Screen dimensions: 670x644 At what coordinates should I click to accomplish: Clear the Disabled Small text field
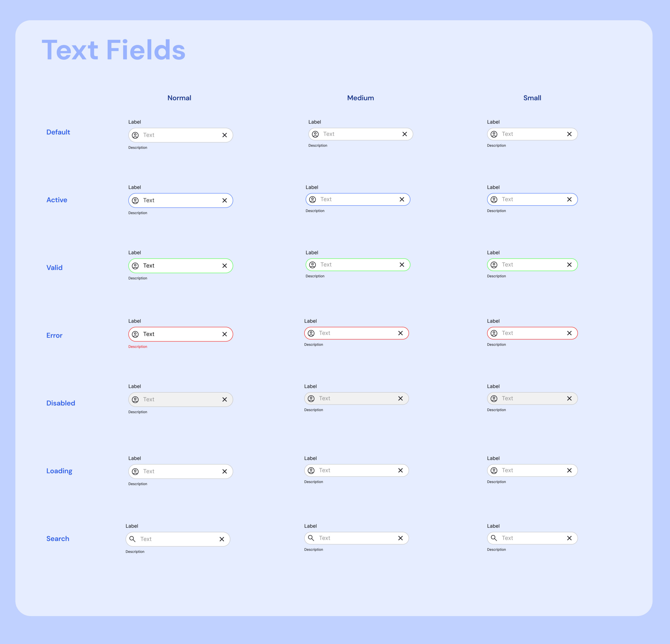pyautogui.click(x=569, y=398)
